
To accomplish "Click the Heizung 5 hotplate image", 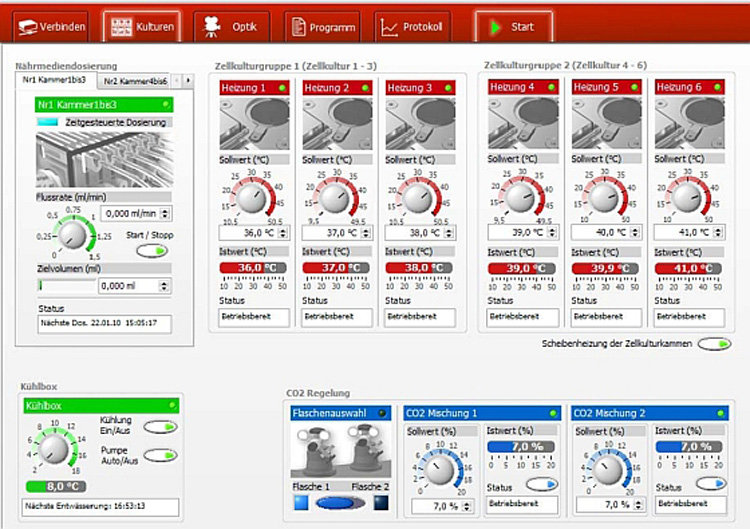I will (x=607, y=123).
